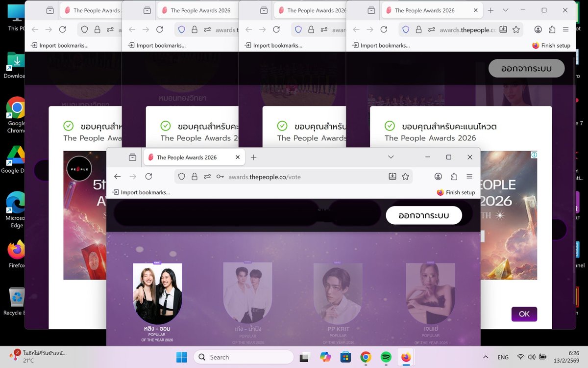Open site permissions icon in address bar
The width and height of the screenshot is (588, 368).
208,176
